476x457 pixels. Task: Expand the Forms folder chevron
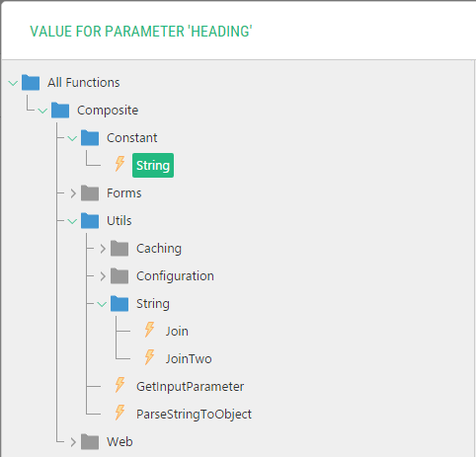click(73, 193)
